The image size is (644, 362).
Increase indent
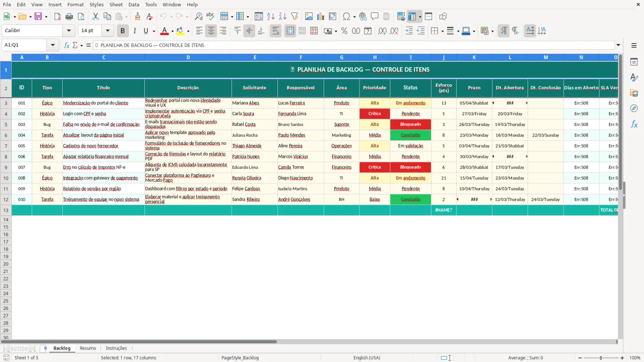(409, 31)
